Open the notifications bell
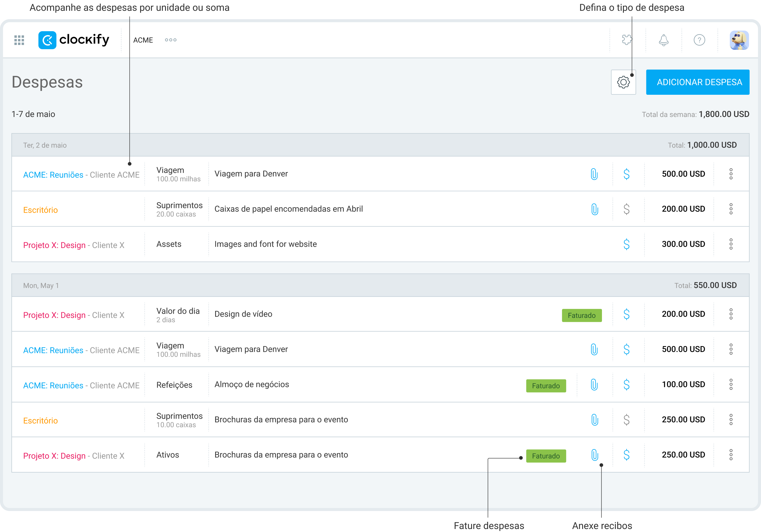Screen dimensions: 761x532 coord(663,40)
